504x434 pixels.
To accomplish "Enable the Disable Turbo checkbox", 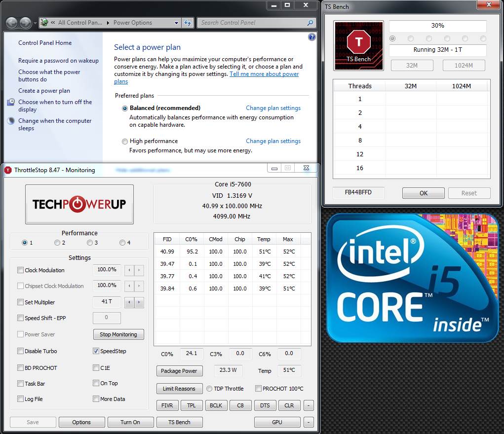I will pyautogui.click(x=21, y=351).
